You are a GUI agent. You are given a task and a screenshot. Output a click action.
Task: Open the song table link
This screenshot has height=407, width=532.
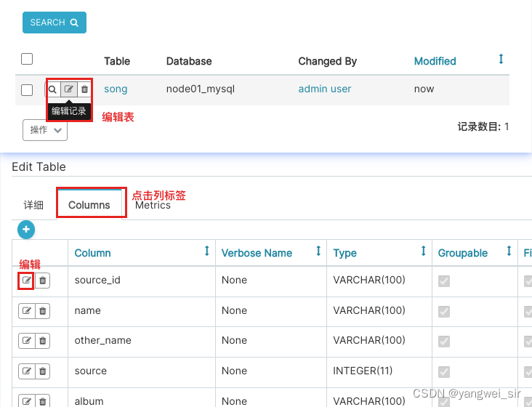point(116,89)
